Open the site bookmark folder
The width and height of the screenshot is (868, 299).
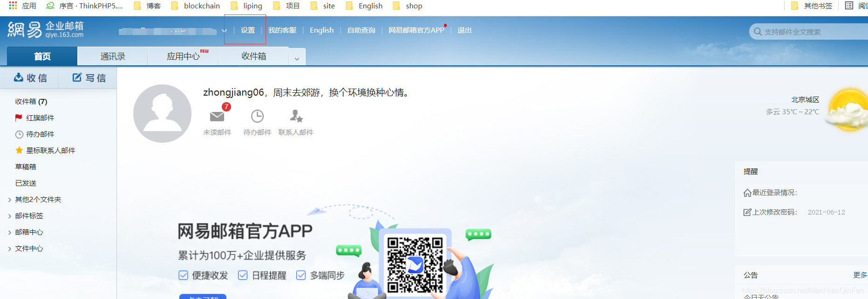click(x=322, y=6)
